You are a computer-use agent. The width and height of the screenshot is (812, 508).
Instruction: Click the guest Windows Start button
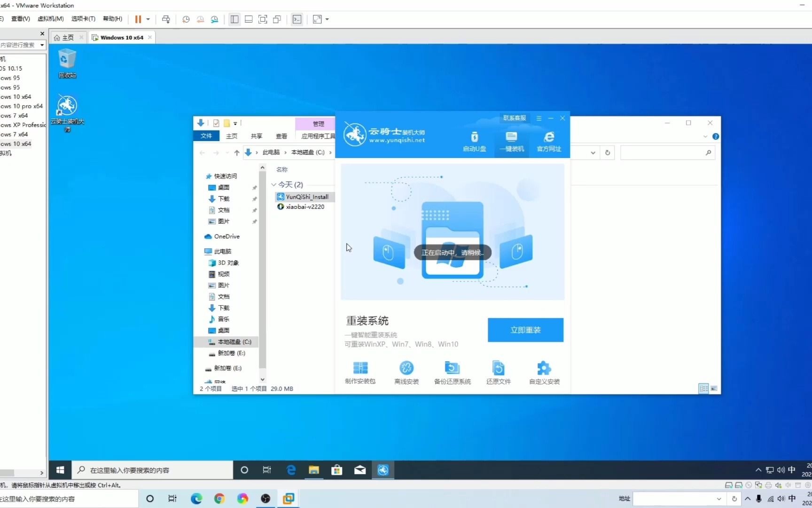[60, 470]
